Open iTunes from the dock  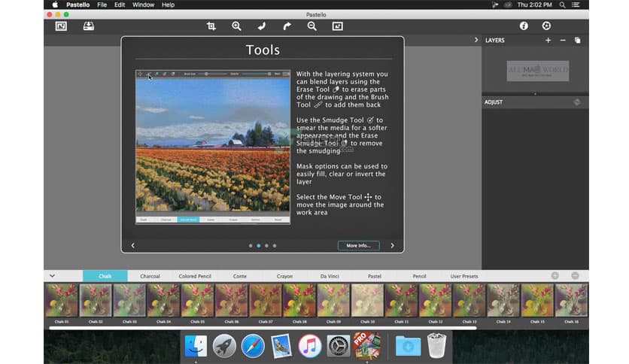[x=310, y=345]
